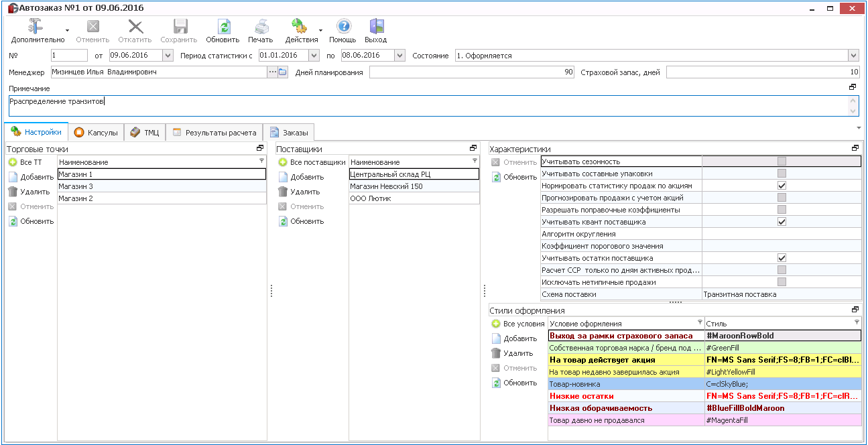Maximize the Характеристики panel
This screenshot has width=868, height=445.
click(855, 148)
